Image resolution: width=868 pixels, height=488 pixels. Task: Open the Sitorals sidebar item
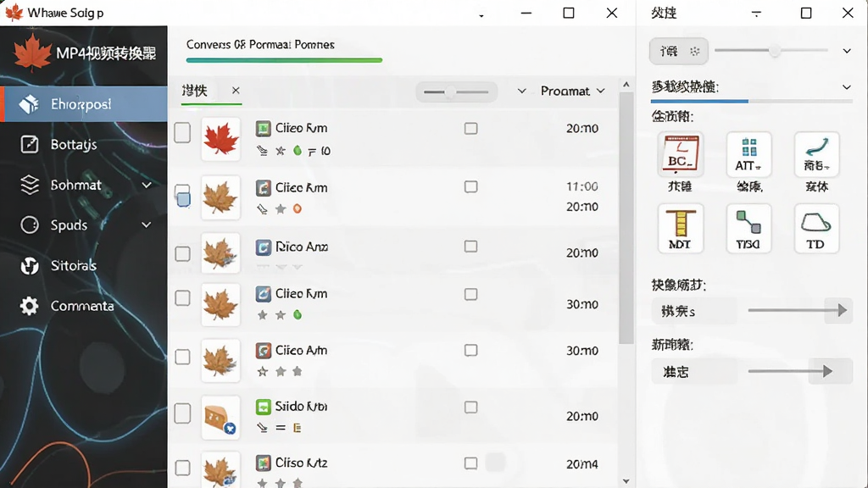[x=84, y=265]
